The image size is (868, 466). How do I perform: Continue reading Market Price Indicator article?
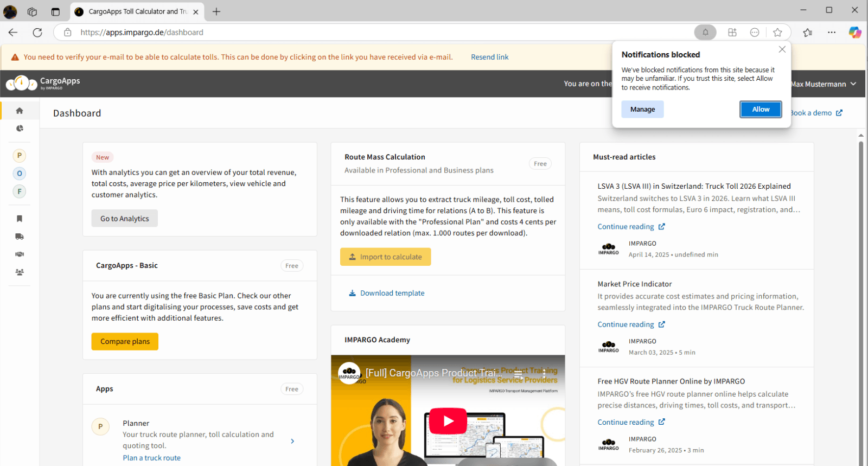tap(631, 324)
